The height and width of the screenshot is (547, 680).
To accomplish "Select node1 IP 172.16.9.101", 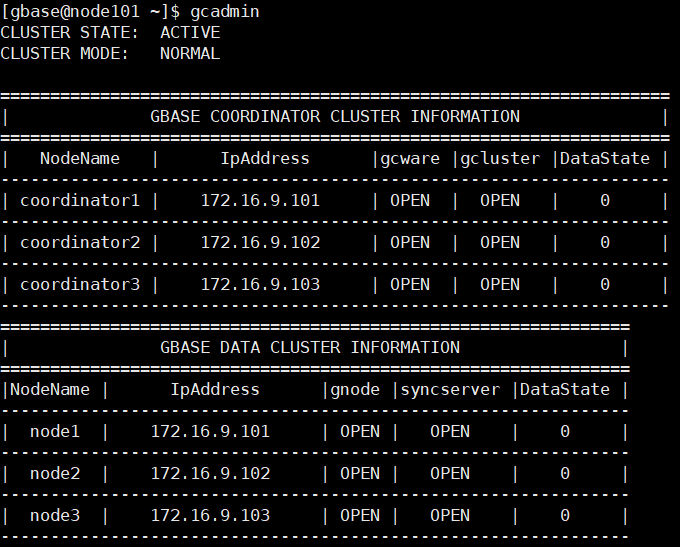I will click(210, 432).
